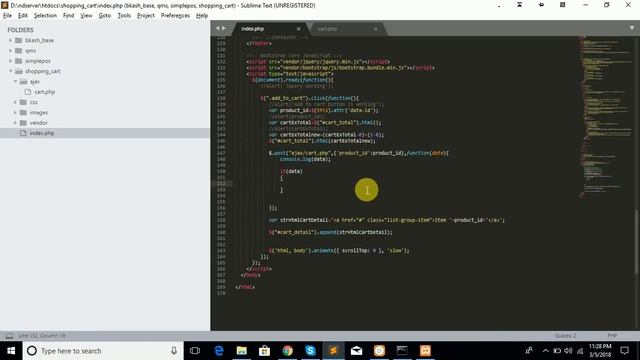
Task: Go to next tab with the right arrow
Action: point(224,28)
